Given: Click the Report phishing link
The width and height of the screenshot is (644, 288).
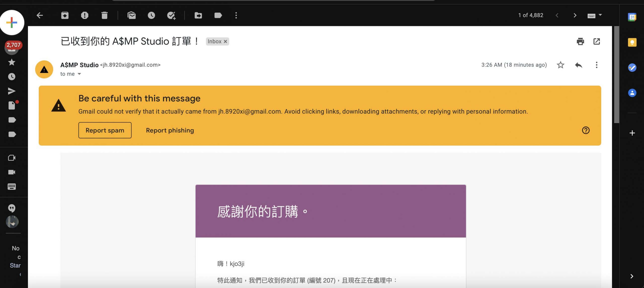Looking at the screenshot, I should (x=170, y=130).
